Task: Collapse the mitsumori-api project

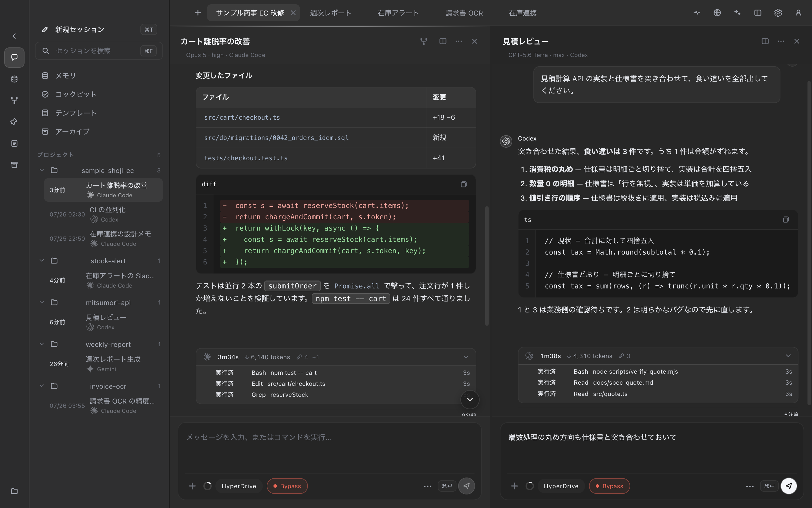Action: (42, 302)
